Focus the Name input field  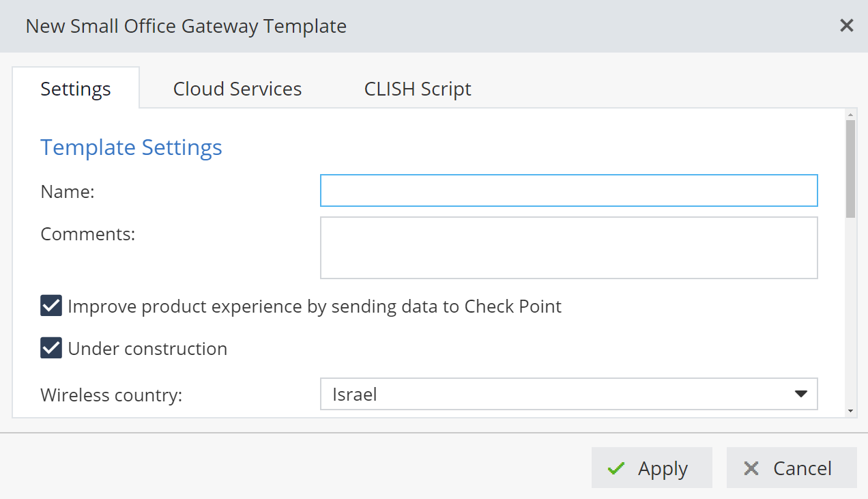[x=569, y=191]
